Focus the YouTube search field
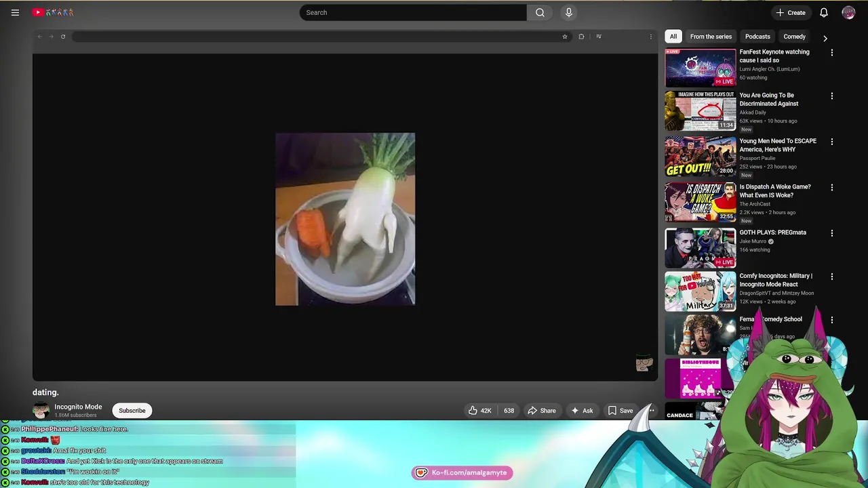868x488 pixels. coord(413,12)
